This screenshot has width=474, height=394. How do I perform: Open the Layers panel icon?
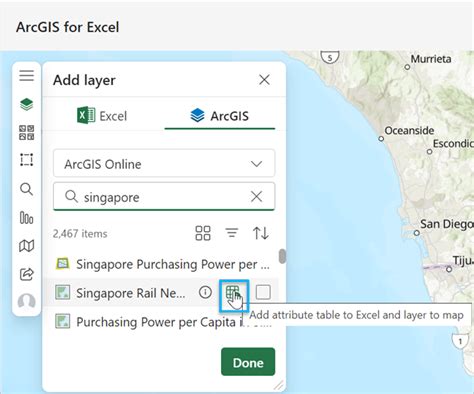pyautogui.click(x=27, y=104)
